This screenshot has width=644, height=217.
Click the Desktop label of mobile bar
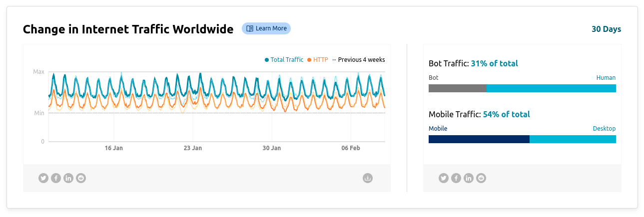[x=604, y=129]
